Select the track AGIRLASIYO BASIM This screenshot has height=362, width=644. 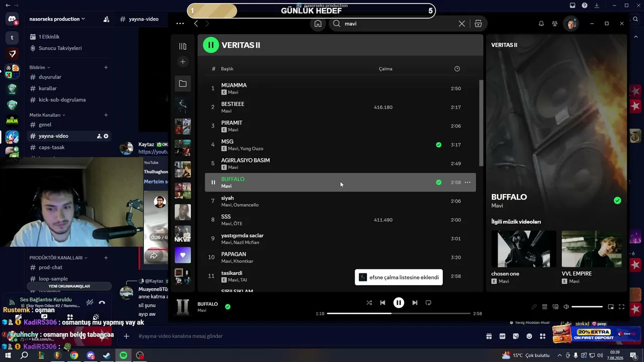click(x=246, y=160)
